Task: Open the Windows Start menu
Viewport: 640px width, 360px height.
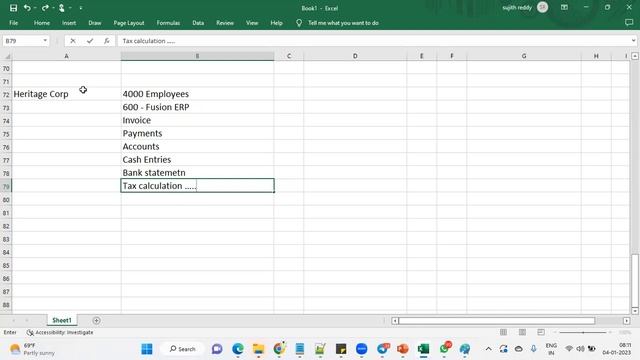Action: point(147,349)
